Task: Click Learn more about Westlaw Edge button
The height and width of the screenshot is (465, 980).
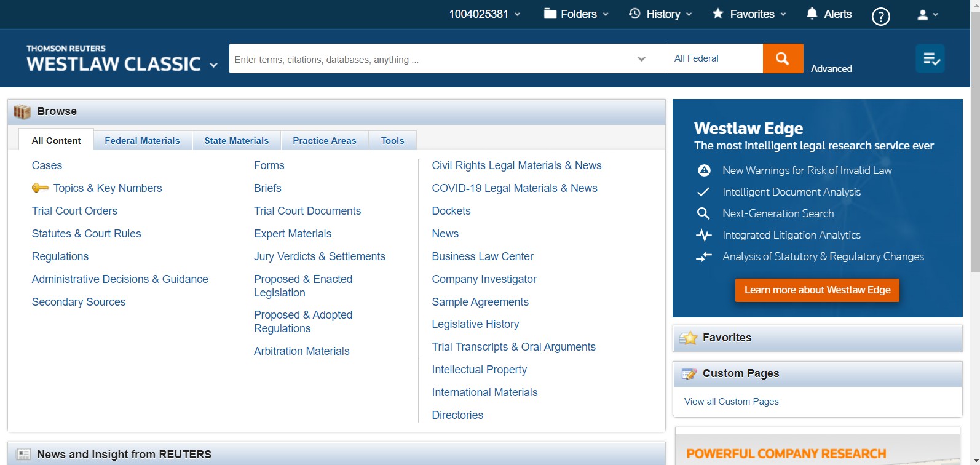Action: [817, 290]
